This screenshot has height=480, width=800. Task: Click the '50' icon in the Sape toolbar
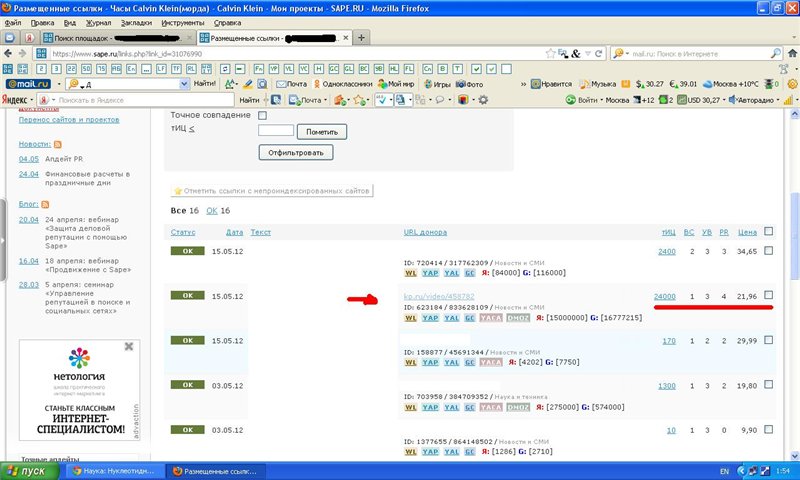[x=86, y=69]
